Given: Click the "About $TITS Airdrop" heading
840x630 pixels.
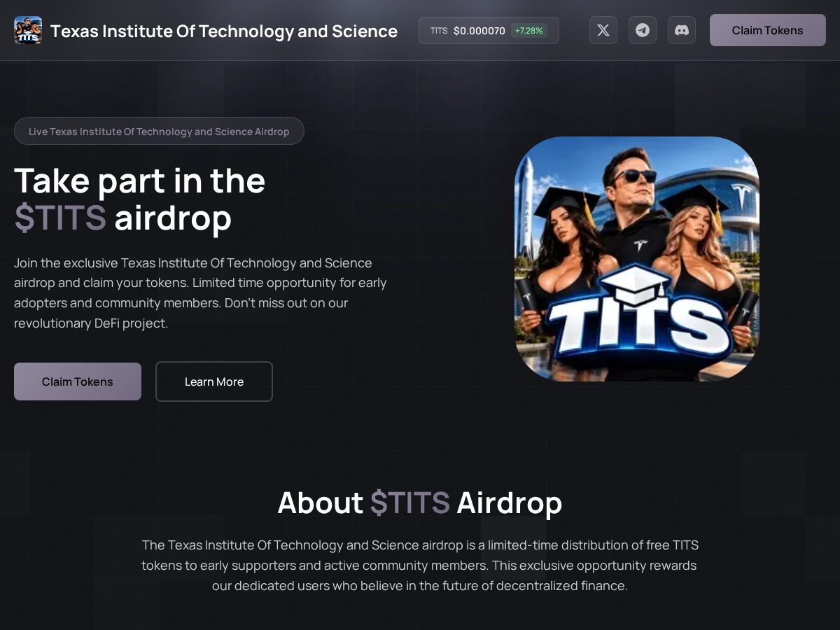Looking at the screenshot, I should pos(420,503).
